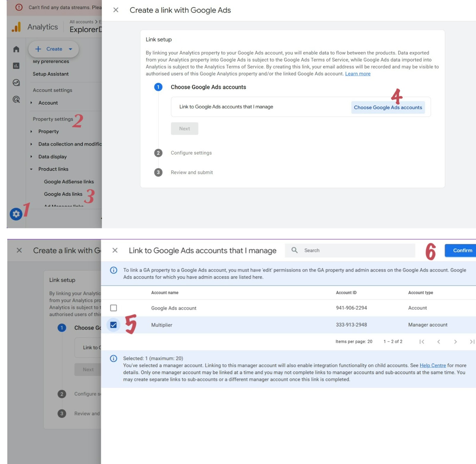Go to Analytics Home icon

pyautogui.click(x=16, y=49)
